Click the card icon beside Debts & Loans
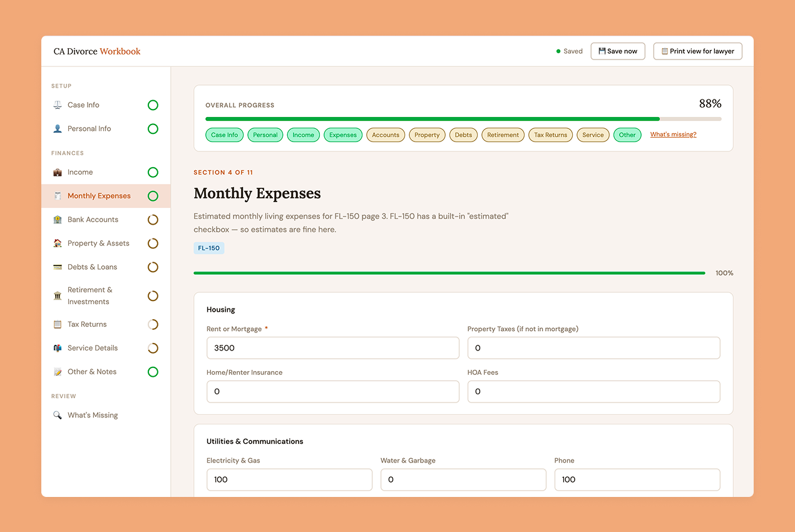 (58, 267)
